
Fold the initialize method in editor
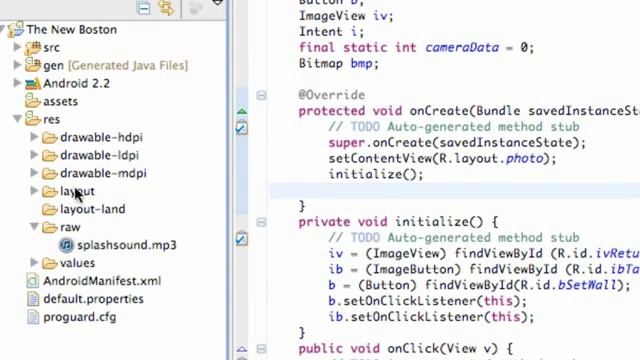[x=261, y=222]
